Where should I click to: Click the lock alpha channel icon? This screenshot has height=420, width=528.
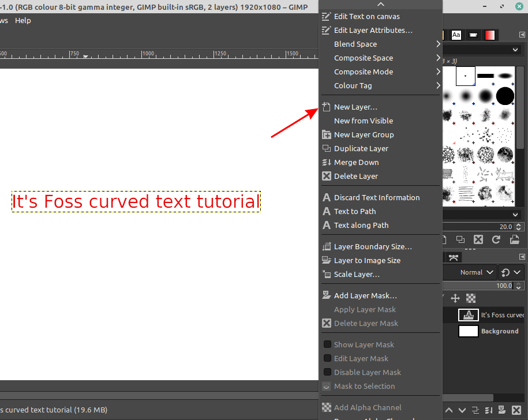point(471,298)
